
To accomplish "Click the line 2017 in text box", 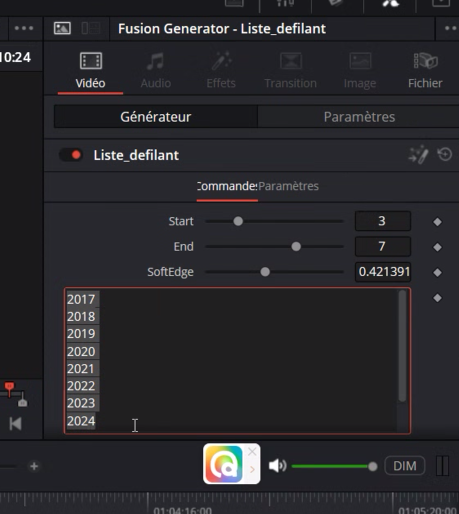I will point(81,299).
